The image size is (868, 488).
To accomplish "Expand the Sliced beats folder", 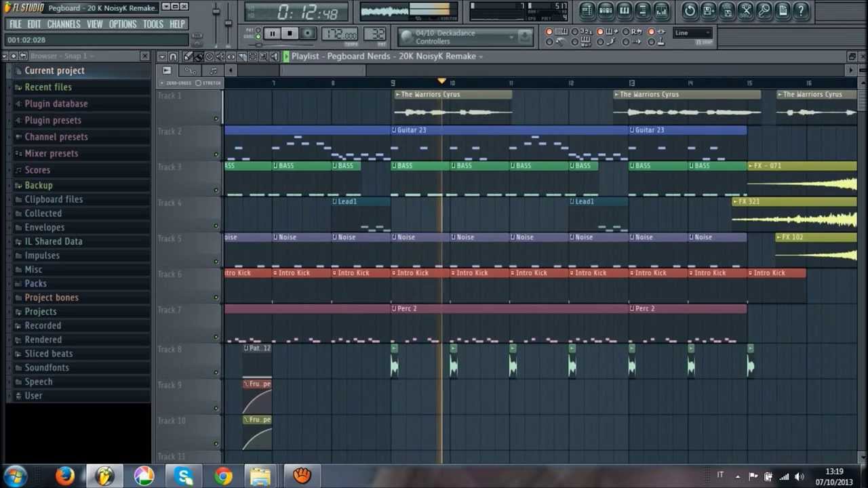I will pyautogui.click(x=48, y=354).
